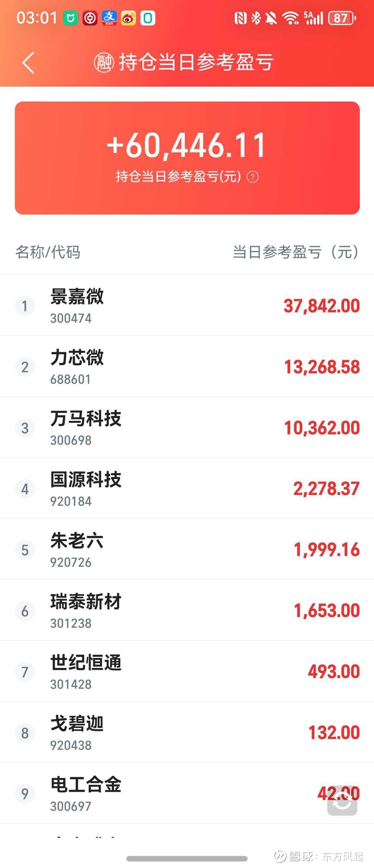This screenshot has height=868, width=374.
Task: Tap the 世纪恒通 301428 holding
Action: (187, 671)
